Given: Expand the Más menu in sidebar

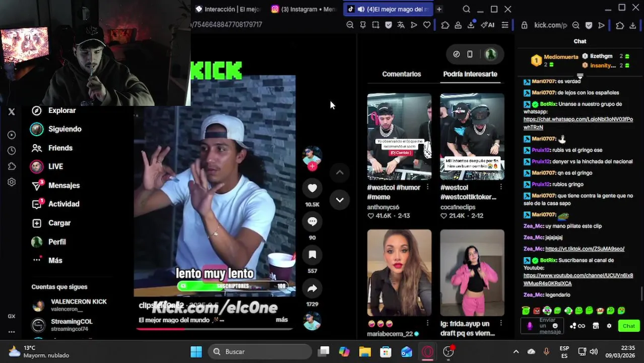Looking at the screenshot, I should pyautogui.click(x=47, y=261).
